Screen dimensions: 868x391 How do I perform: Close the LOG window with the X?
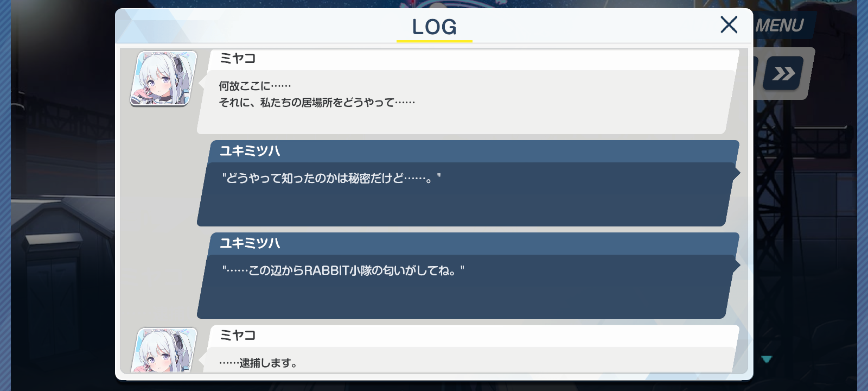tap(729, 24)
